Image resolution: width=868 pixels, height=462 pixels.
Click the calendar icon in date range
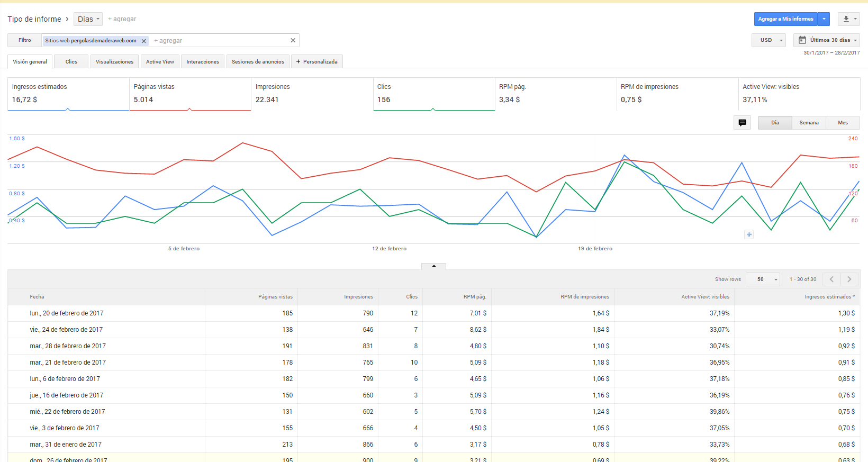pos(802,40)
